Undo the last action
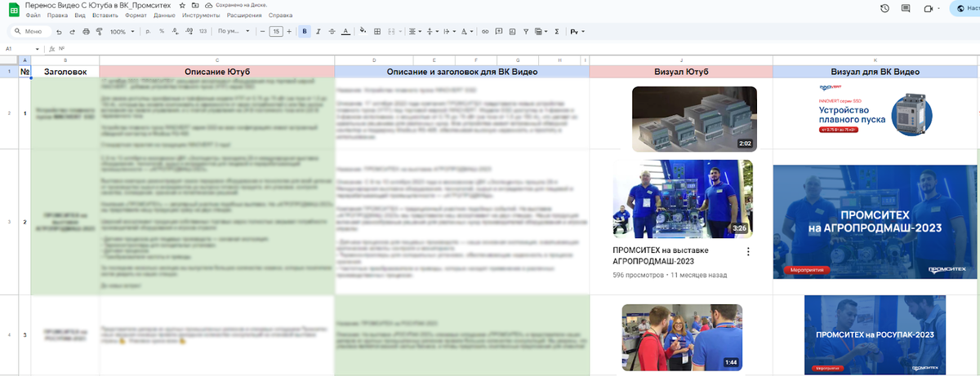Viewport: 980px width, 376px height. (59, 32)
